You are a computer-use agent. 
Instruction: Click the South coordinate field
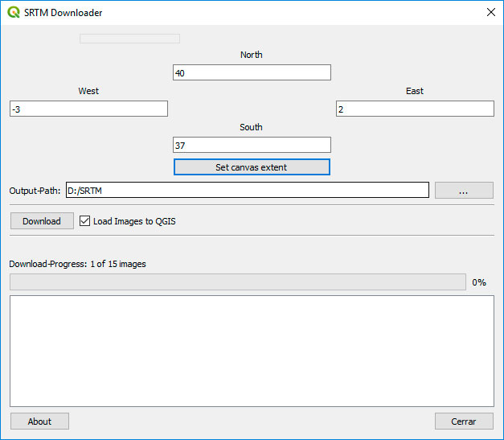252,145
